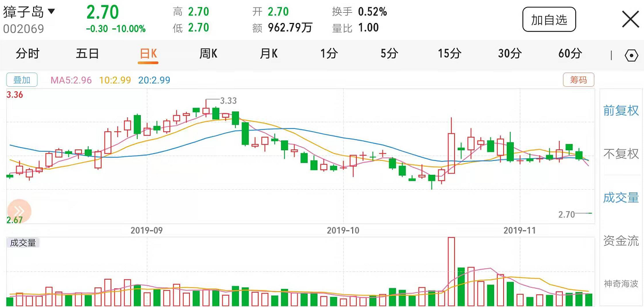
Task: Click the -10.00% change percentage
Action: click(x=129, y=29)
